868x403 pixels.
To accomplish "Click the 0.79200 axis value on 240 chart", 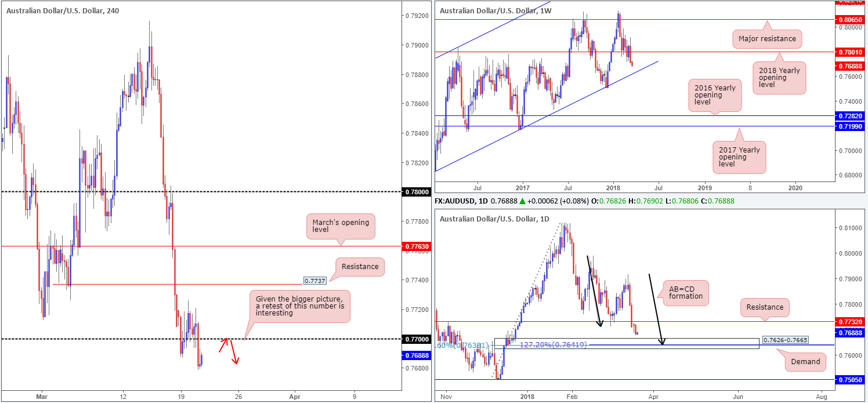I will 418,16.
